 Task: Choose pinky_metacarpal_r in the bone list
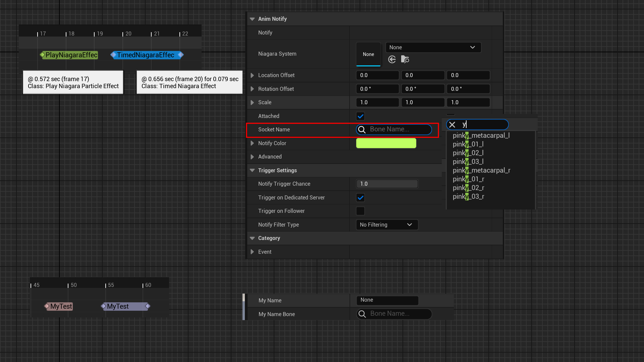(481, 171)
